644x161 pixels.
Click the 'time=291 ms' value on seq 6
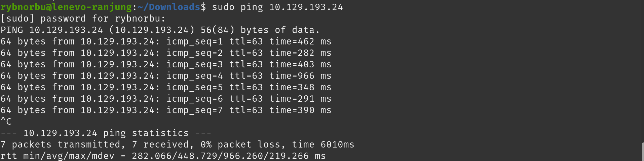(x=300, y=99)
